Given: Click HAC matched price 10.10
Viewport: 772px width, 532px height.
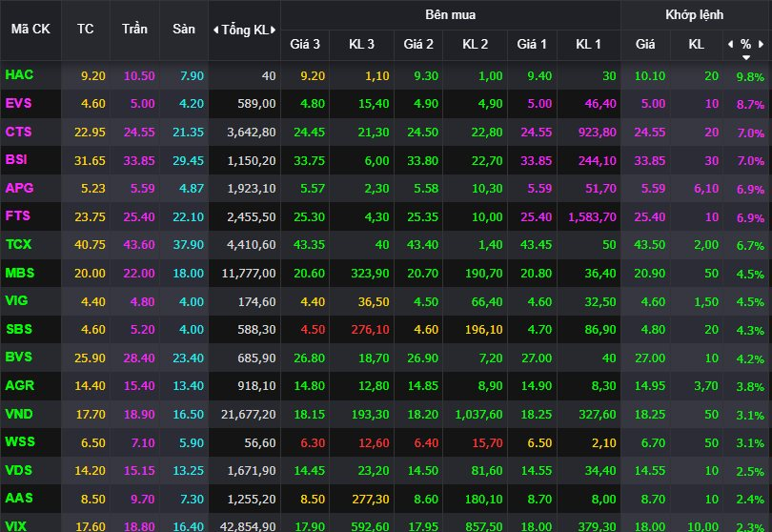Looking at the screenshot, I should coord(649,76).
